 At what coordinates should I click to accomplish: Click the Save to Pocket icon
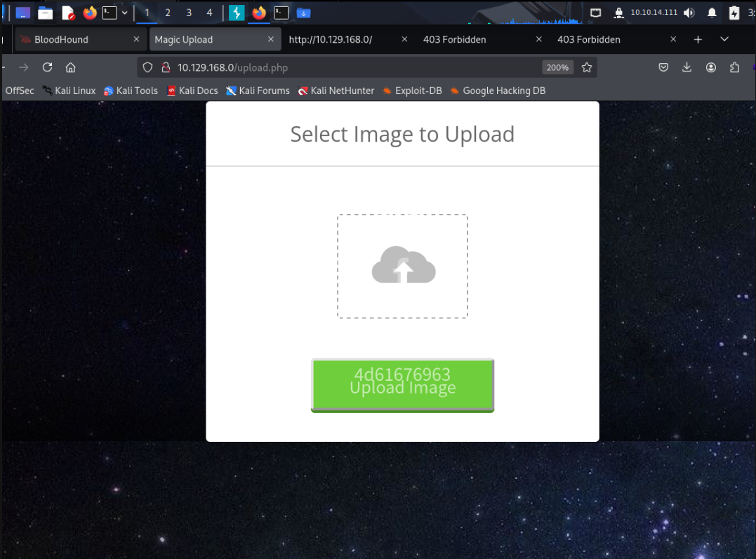[x=663, y=67]
